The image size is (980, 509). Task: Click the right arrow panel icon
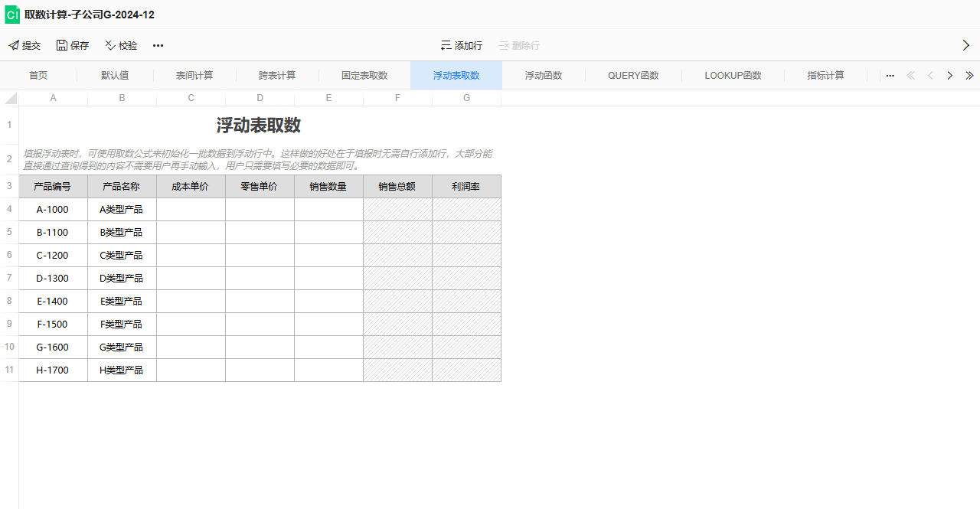point(966,45)
